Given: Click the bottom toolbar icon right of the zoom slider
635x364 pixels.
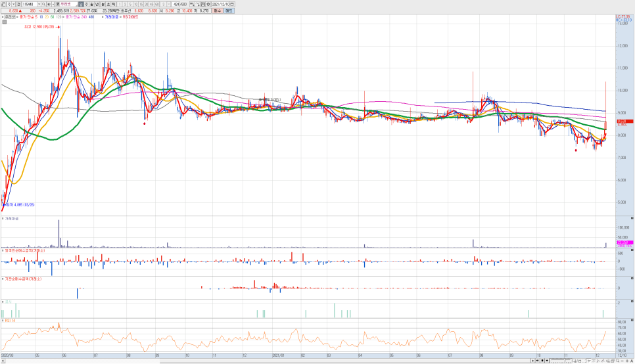Looking at the screenshot, I should (x=575, y=360).
